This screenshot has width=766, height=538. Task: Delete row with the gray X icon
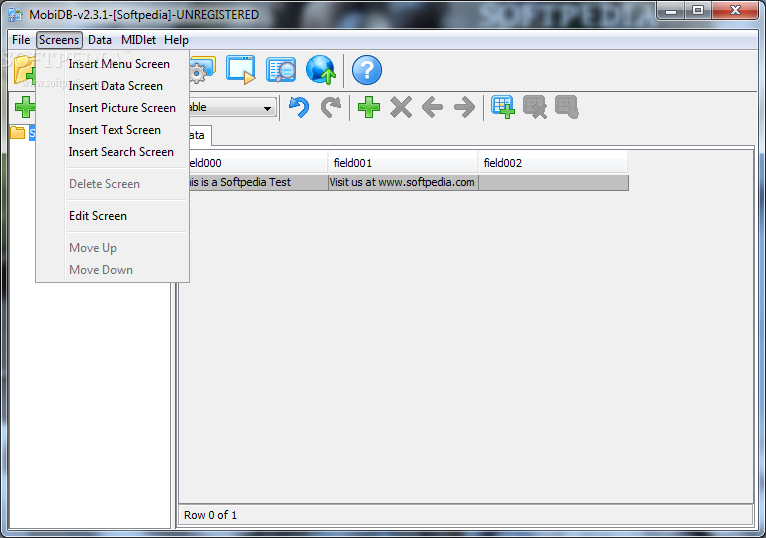tap(401, 107)
